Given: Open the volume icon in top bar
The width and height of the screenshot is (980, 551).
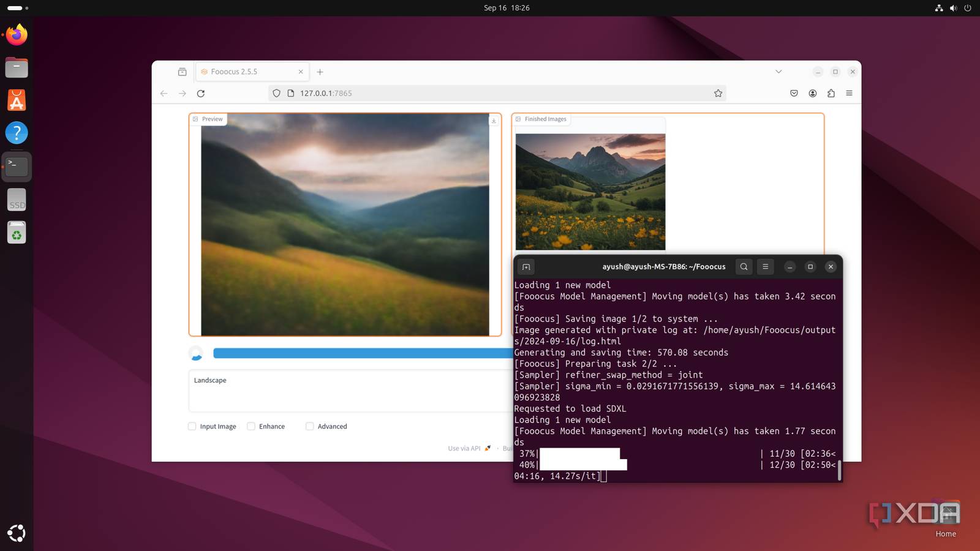Looking at the screenshot, I should click(953, 8).
